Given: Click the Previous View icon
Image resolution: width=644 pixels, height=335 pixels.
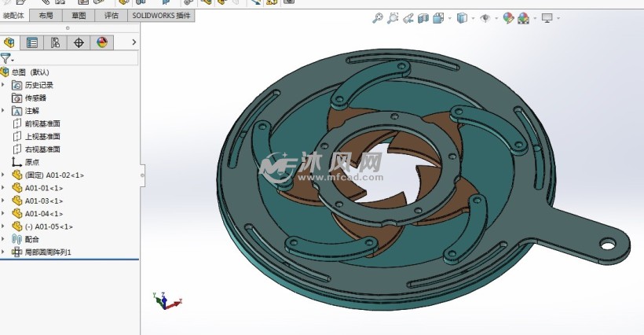Looking at the screenshot, I should (x=408, y=18).
